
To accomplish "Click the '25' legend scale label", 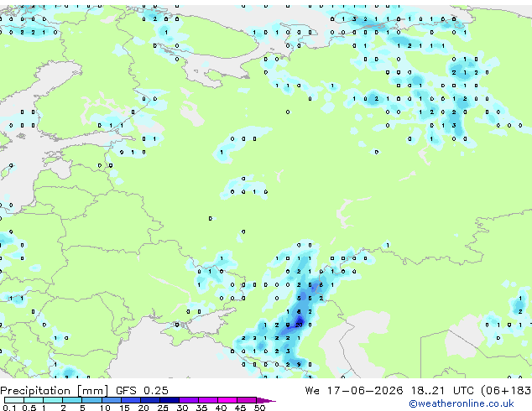I will 163,408.
